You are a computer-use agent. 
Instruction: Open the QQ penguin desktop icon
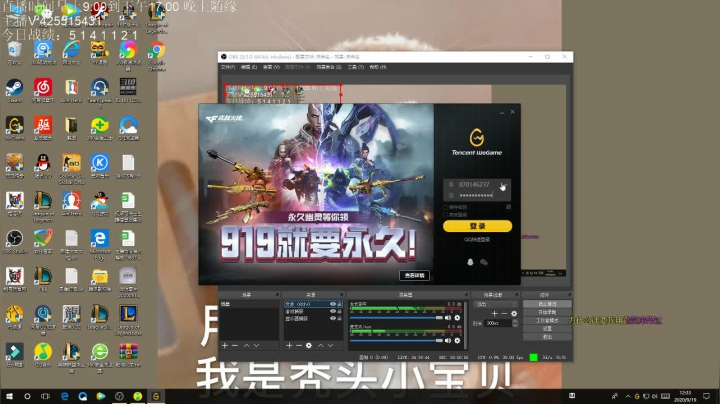pyautogui.click(x=43, y=166)
